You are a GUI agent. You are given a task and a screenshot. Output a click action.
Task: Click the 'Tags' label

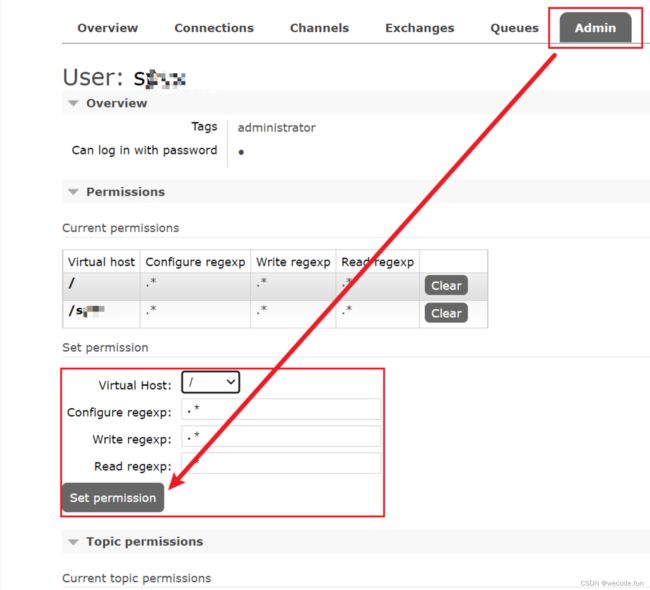pos(204,126)
